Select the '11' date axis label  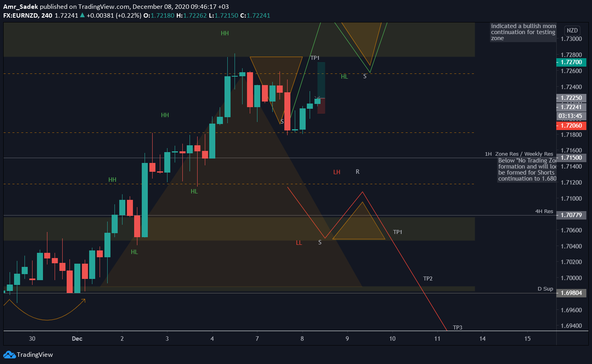coord(437,339)
